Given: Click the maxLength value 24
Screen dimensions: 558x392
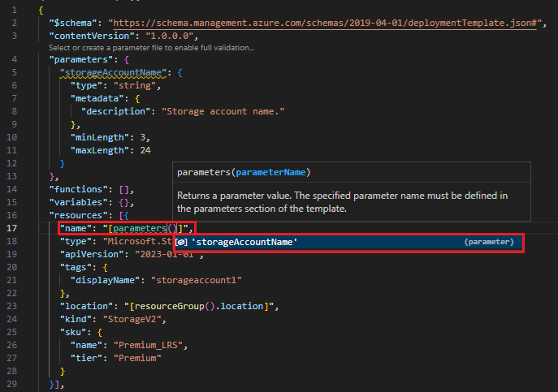Looking at the screenshot, I should pyautogui.click(x=145, y=150).
